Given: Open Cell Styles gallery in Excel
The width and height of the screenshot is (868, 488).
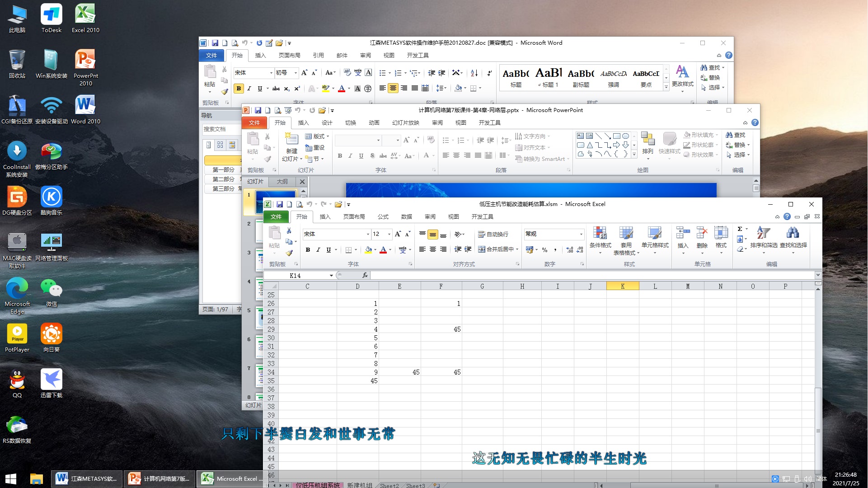Looking at the screenshot, I should point(655,240).
